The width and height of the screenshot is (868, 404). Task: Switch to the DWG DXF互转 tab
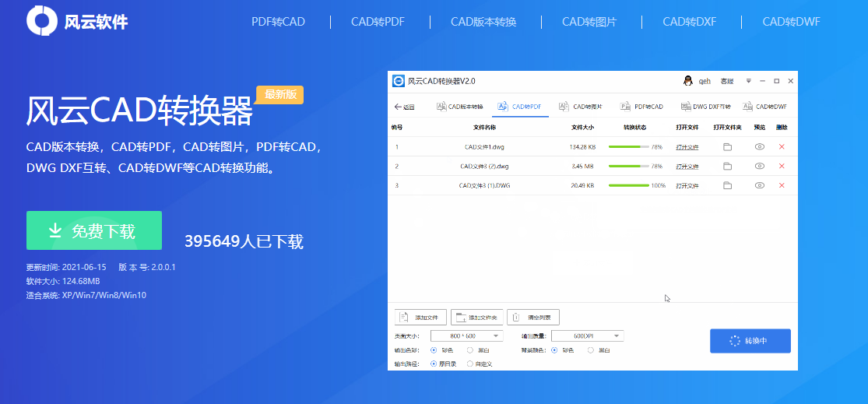705,107
